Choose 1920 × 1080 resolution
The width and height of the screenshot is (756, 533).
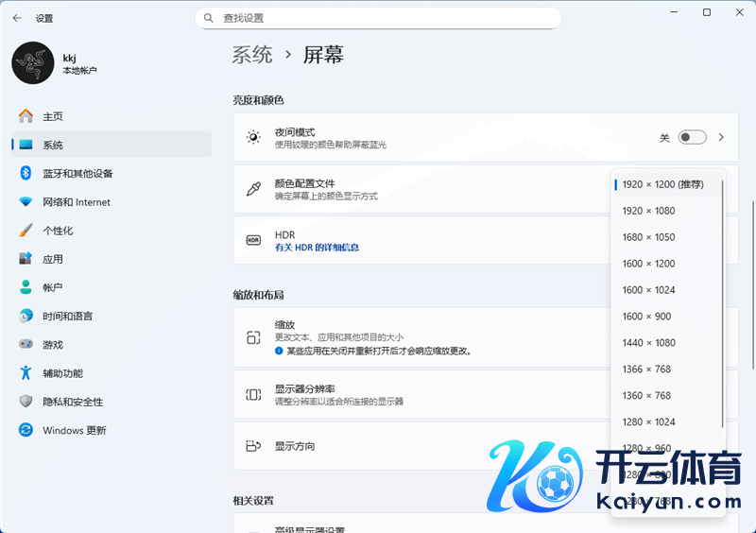(648, 211)
